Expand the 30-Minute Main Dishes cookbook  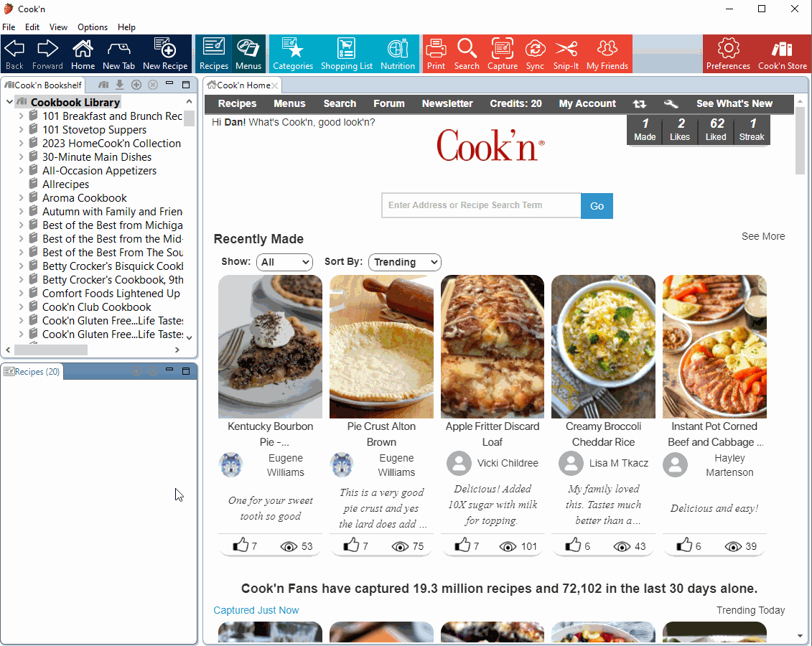[22, 157]
